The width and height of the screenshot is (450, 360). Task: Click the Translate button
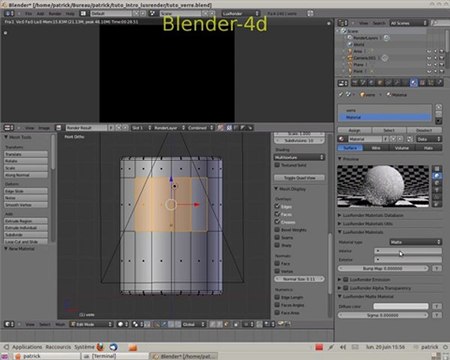click(26, 154)
